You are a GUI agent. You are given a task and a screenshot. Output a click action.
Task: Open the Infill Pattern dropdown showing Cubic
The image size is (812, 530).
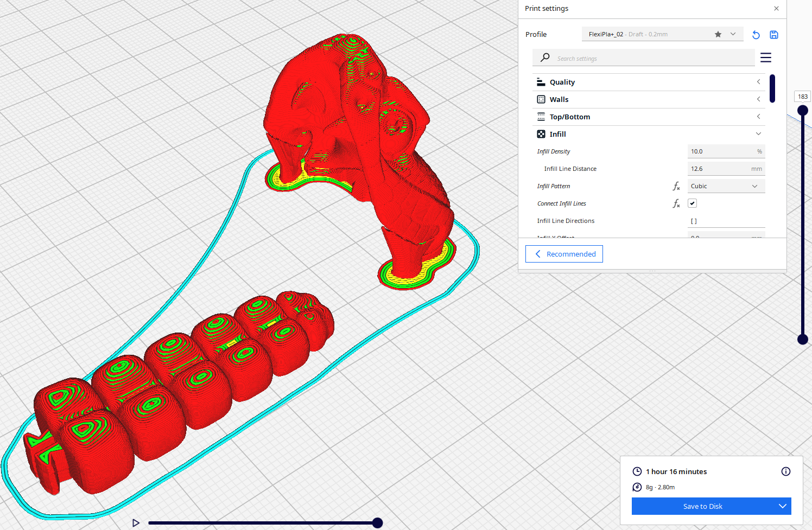coord(726,186)
